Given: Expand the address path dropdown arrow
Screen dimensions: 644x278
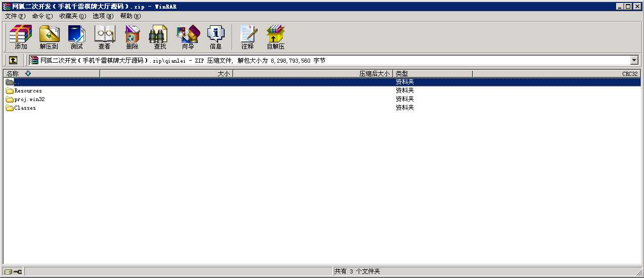Looking at the screenshot, I should click(x=634, y=60).
